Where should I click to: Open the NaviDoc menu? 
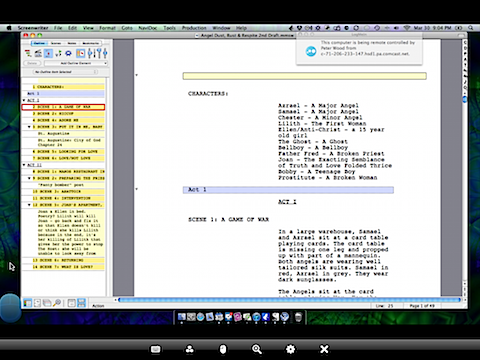(x=148, y=28)
